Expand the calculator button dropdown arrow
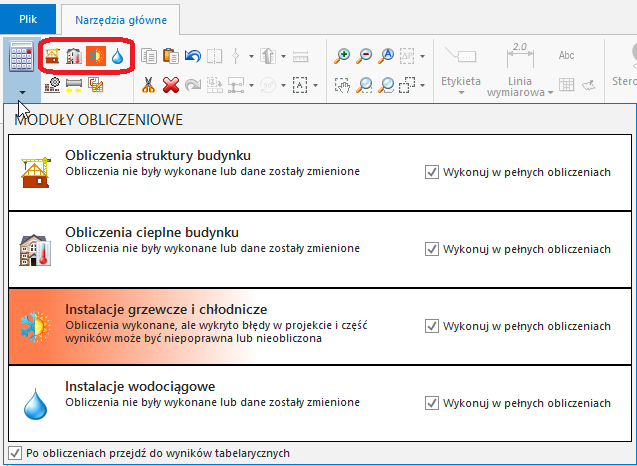 pyautogui.click(x=20, y=90)
